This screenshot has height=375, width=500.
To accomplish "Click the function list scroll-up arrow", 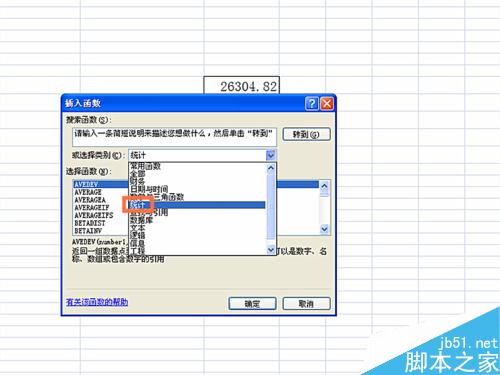I will (324, 185).
